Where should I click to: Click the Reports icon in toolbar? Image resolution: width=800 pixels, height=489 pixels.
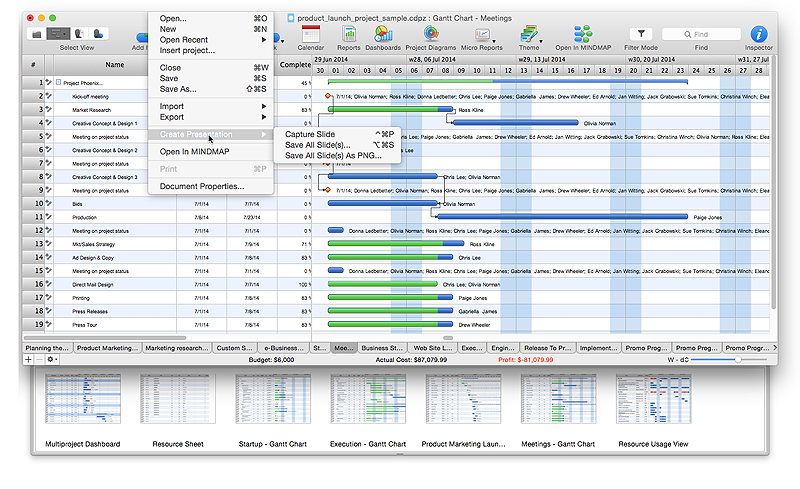[349, 34]
